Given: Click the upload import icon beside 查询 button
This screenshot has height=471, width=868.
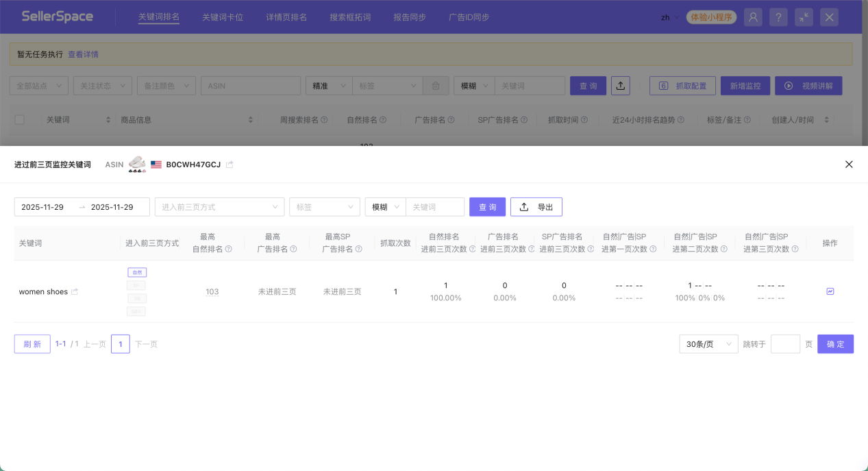Looking at the screenshot, I should (x=621, y=85).
